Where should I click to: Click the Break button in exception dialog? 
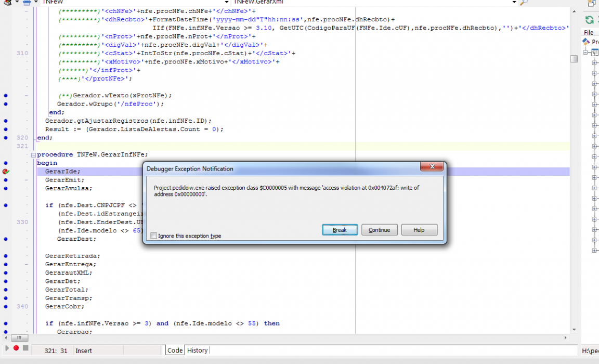tap(340, 230)
